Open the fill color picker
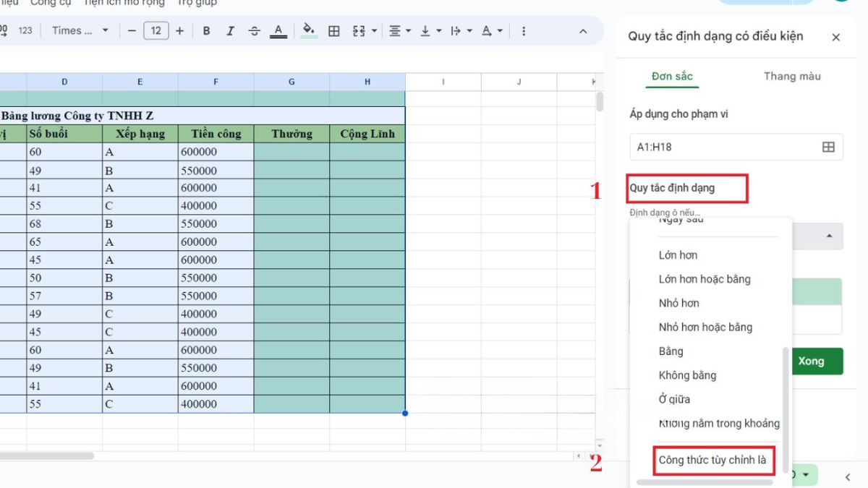 [309, 31]
